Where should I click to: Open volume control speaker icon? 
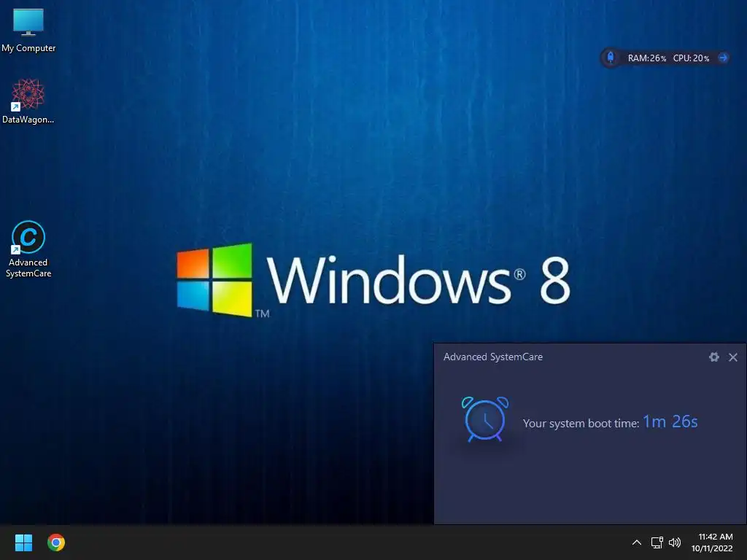pos(675,542)
